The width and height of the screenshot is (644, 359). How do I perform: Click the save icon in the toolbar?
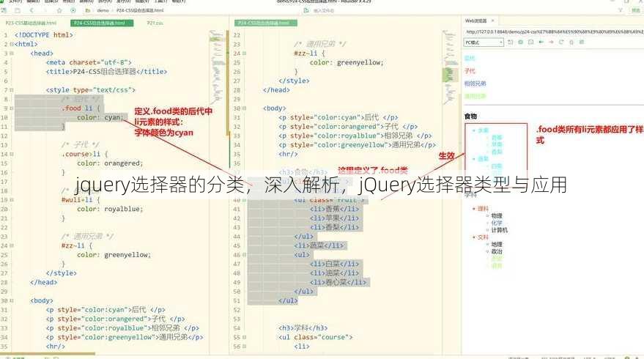pyautogui.click(x=18, y=10)
